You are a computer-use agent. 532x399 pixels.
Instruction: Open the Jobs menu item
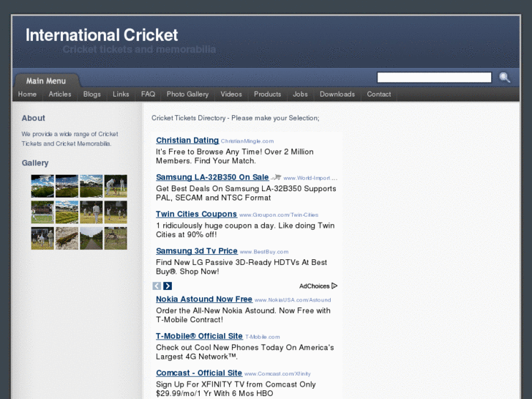click(x=300, y=94)
